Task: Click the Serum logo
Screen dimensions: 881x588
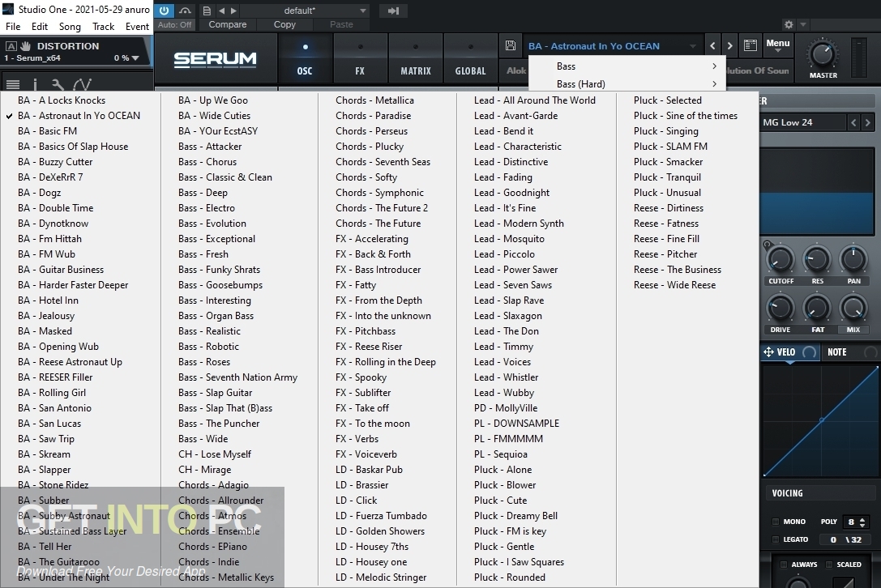Action: pyautogui.click(x=215, y=59)
